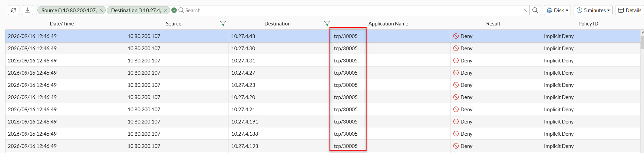Click deny icon in the 10.27.4.193 row
644x153 pixels.
coord(456,146)
